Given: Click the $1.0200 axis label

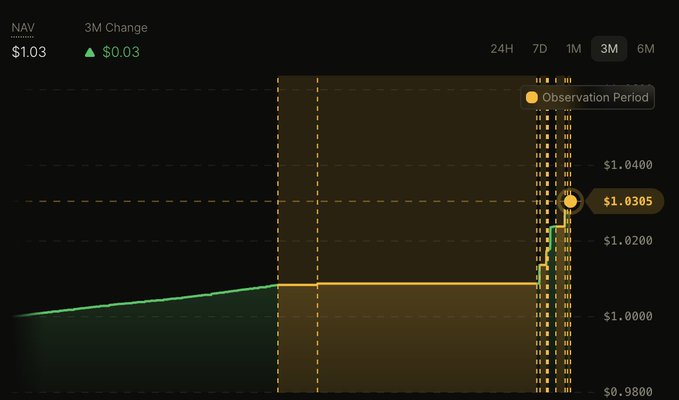Looking at the screenshot, I should tap(628, 241).
